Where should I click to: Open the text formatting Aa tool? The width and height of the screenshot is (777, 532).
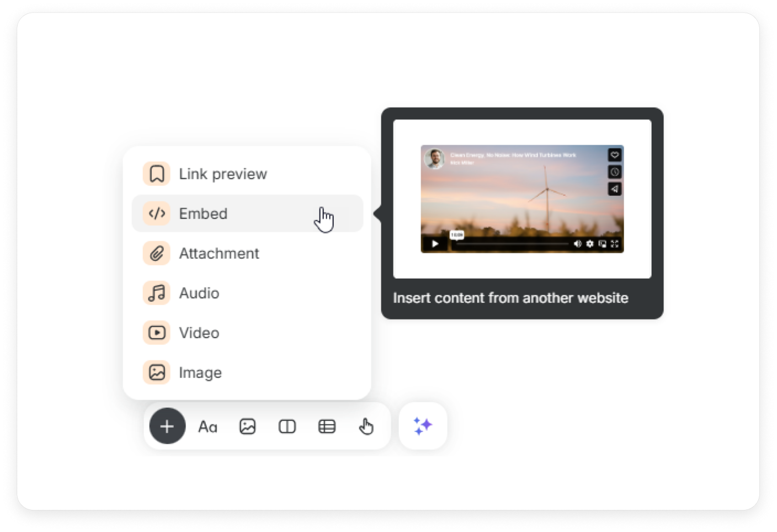(x=207, y=427)
